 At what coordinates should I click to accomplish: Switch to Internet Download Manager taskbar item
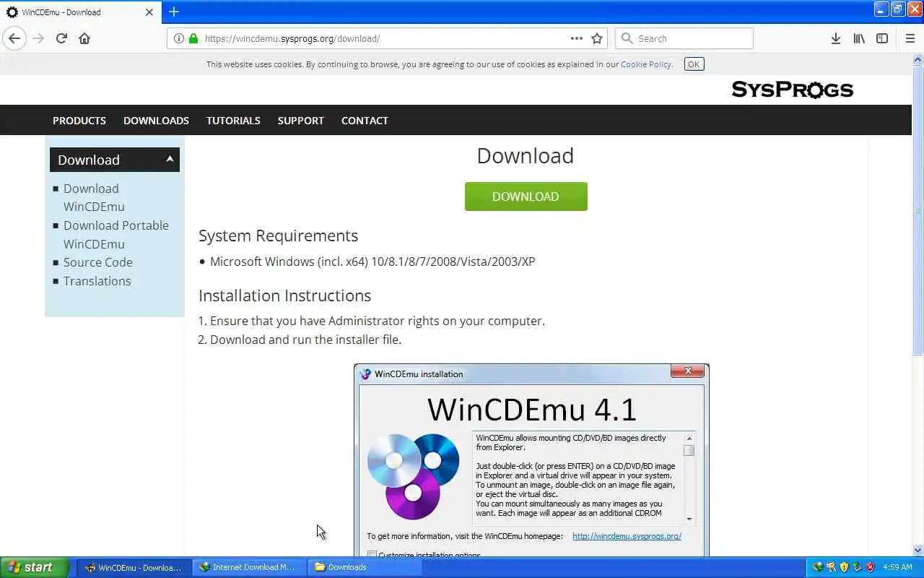point(250,567)
